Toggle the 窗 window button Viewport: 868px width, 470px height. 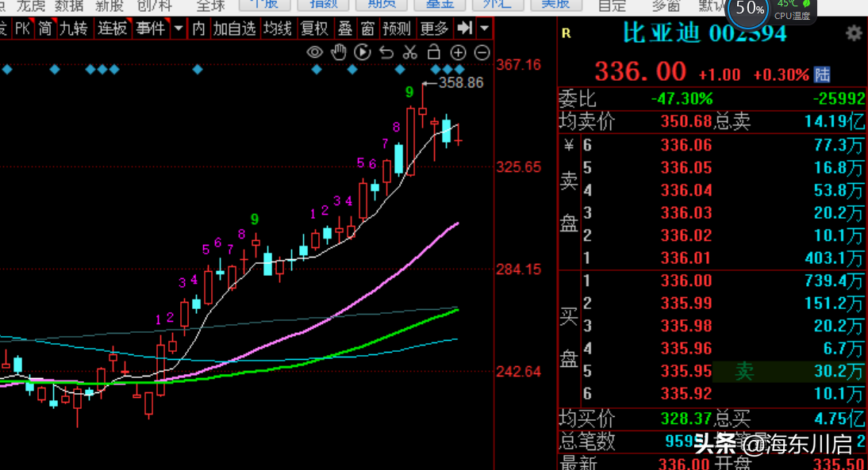pyautogui.click(x=367, y=28)
